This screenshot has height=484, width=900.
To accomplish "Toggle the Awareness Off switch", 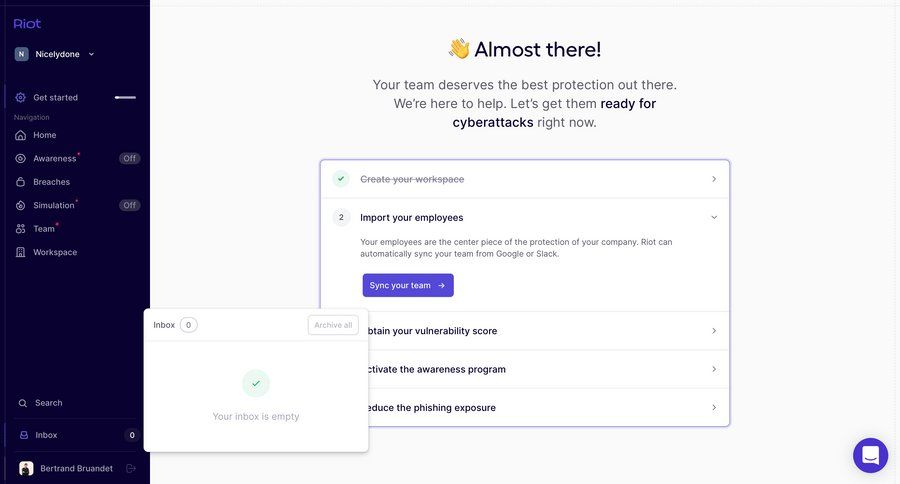I will pyautogui.click(x=129, y=158).
